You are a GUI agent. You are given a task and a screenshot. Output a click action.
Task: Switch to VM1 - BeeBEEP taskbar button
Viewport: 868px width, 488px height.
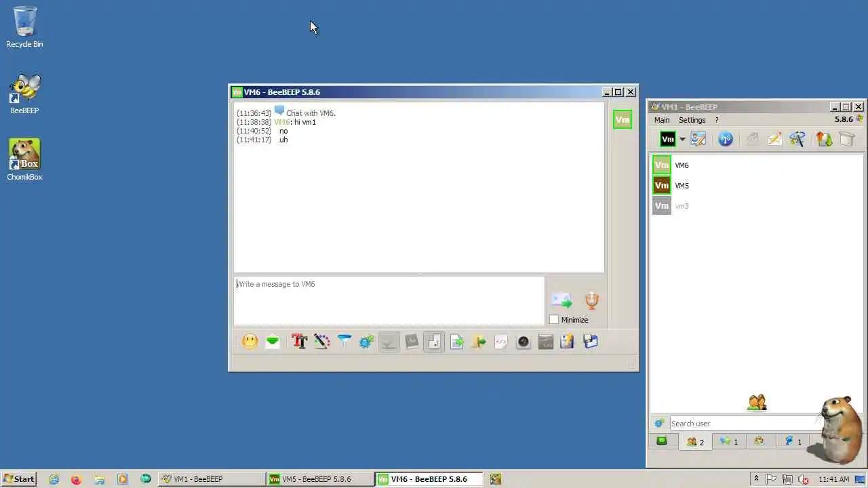[212, 479]
